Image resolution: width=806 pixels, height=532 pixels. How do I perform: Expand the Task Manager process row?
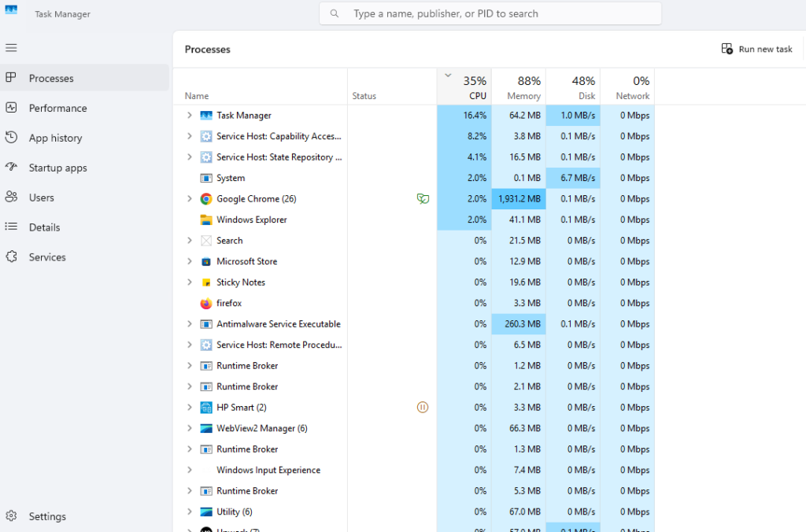tap(189, 116)
